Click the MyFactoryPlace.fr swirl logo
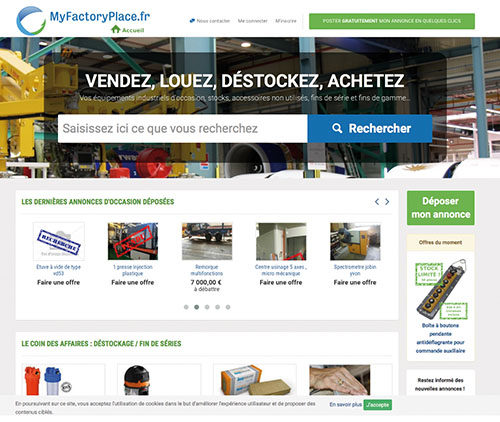 point(31,21)
